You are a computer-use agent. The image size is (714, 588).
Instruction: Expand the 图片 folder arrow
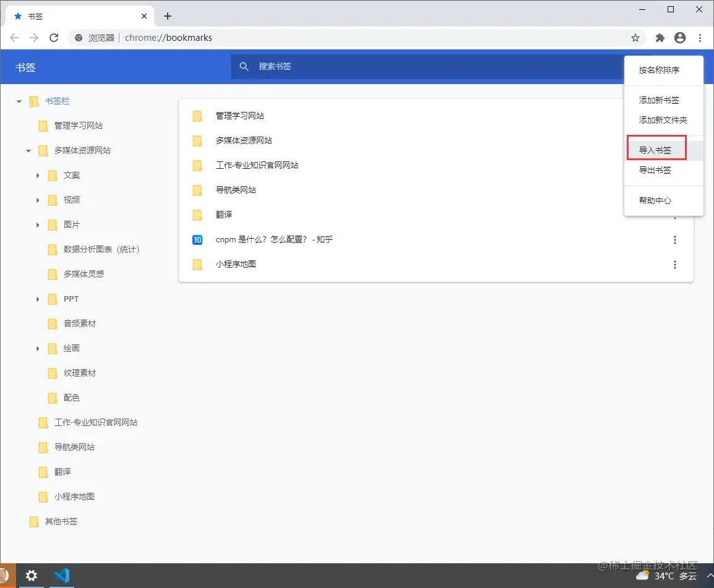(38, 225)
